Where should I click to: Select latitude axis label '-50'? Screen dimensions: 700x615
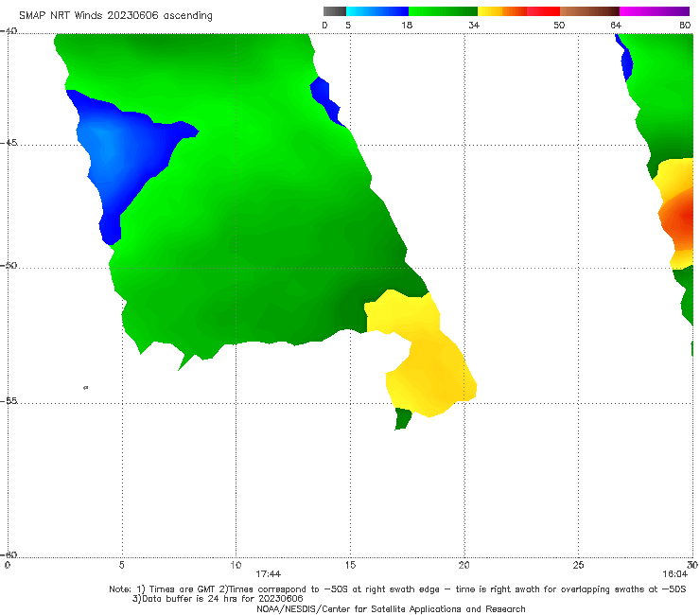coord(9,265)
